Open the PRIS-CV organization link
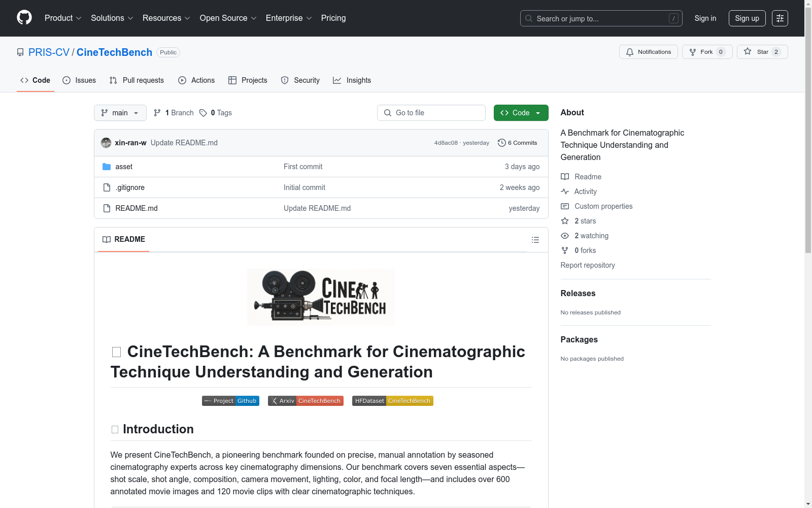The height and width of the screenshot is (508, 812). click(x=49, y=52)
